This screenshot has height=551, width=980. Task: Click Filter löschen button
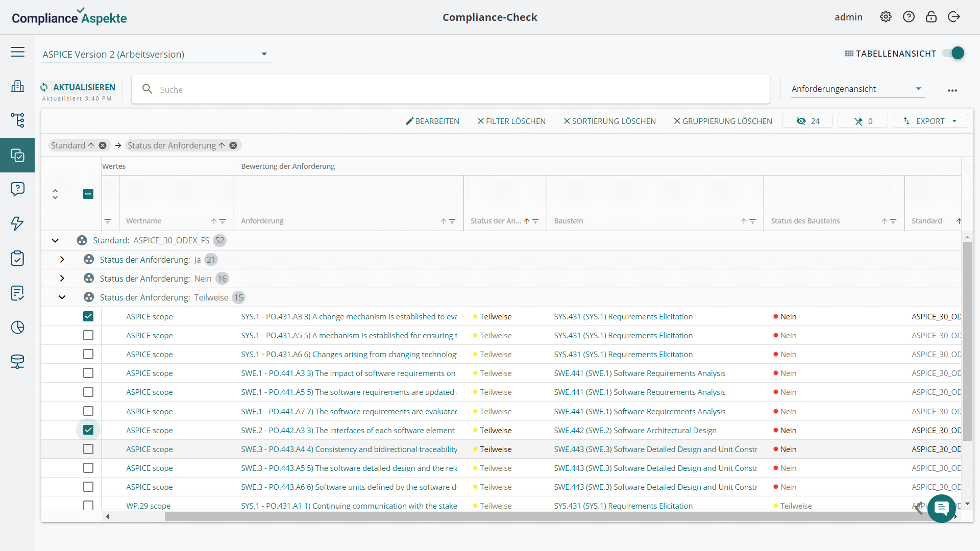point(511,121)
